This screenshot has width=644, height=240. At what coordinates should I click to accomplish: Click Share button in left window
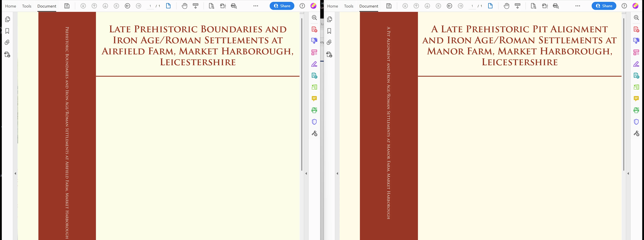click(x=282, y=6)
